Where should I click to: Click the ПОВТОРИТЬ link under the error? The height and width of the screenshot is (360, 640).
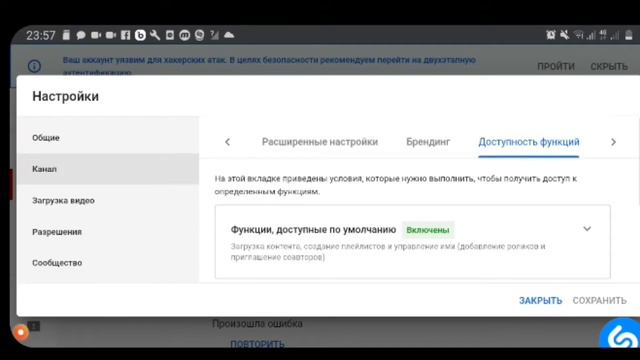(x=258, y=344)
